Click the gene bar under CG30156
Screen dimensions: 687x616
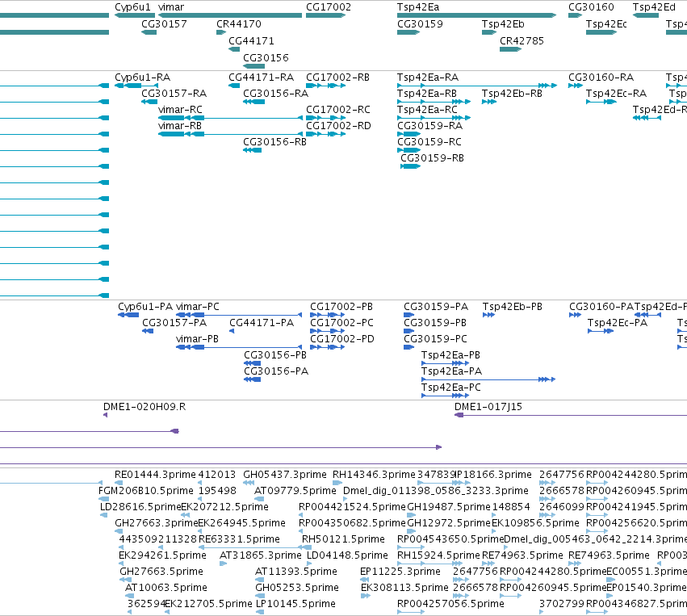coord(254,66)
